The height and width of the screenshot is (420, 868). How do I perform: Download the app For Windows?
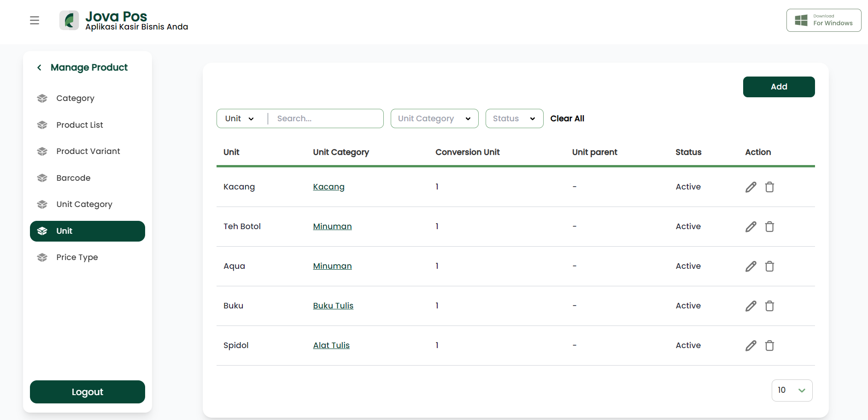[x=824, y=20]
